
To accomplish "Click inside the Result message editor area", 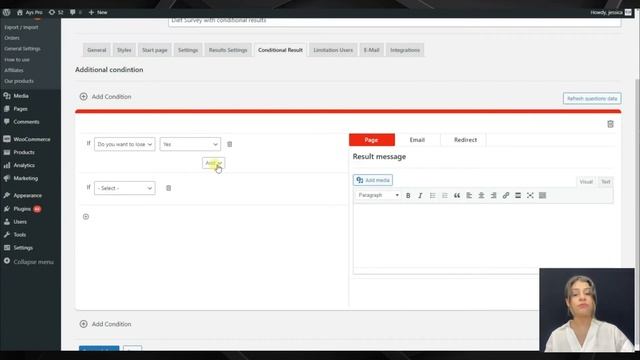I will pyautogui.click(x=483, y=236).
